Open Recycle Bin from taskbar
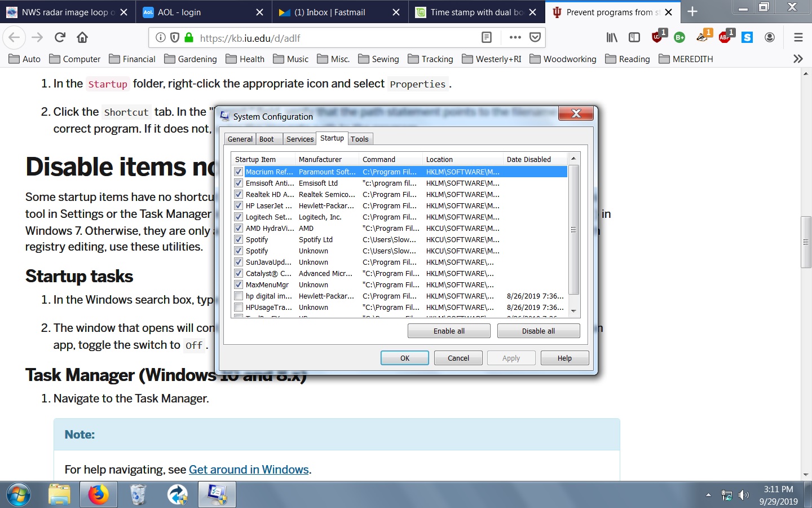Image resolution: width=812 pixels, height=508 pixels. (138, 495)
